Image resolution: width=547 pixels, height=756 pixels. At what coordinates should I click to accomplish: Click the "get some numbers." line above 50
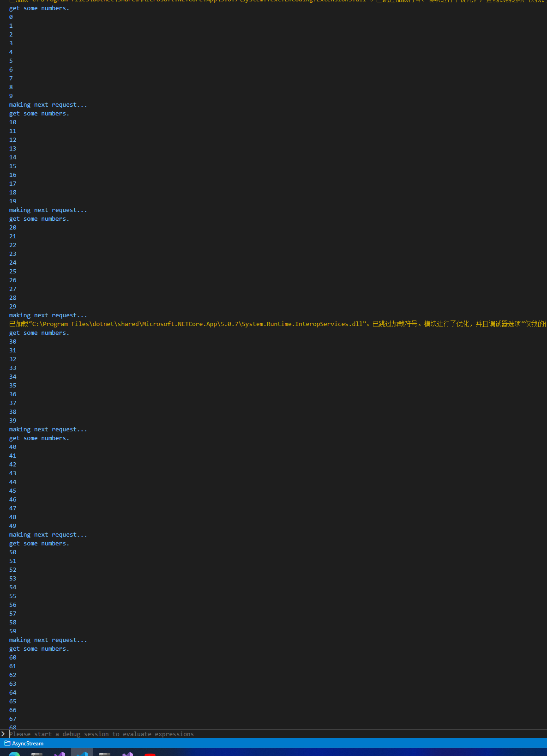(39, 544)
